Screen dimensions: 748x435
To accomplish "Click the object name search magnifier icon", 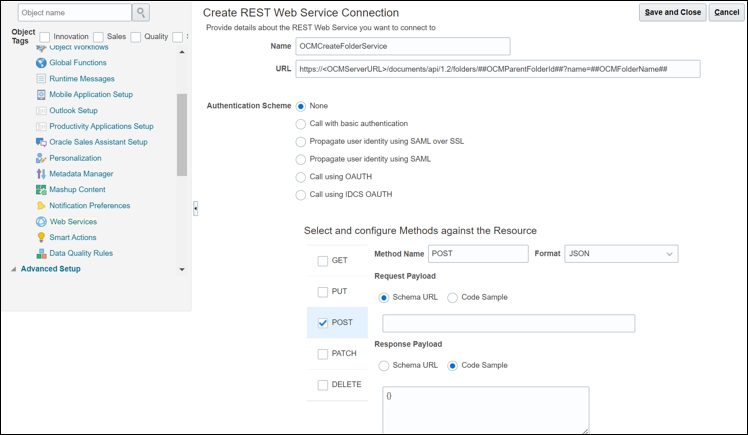I will (x=141, y=12).
